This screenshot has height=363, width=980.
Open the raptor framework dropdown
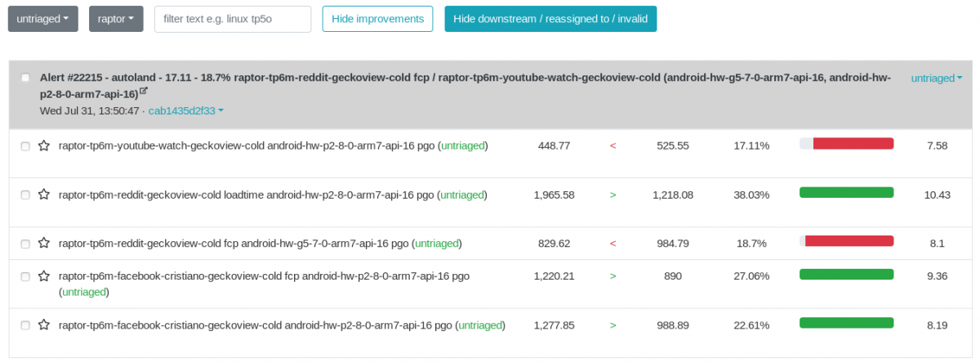coord(116,19)
